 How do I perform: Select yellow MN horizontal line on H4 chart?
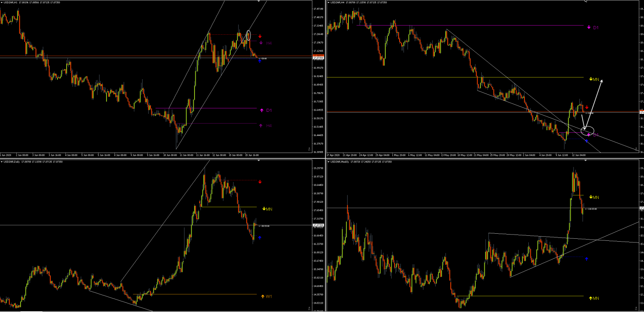[455, 77]
